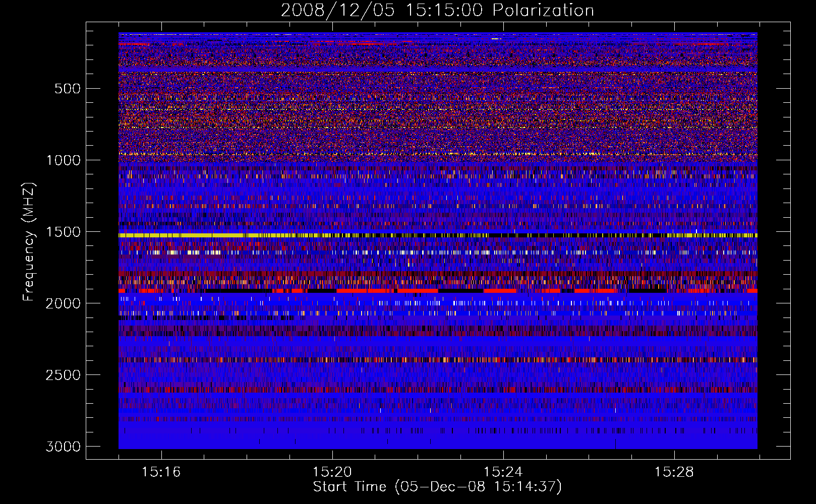Select the 1500 frequency tick label

[63, 232]
